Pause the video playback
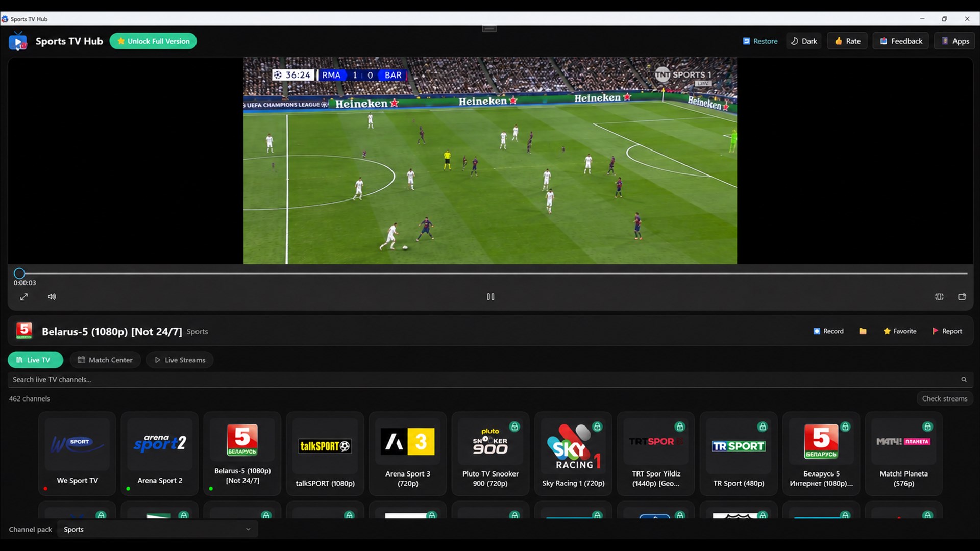This screenshot has height=551, width=980. (491, 297)
